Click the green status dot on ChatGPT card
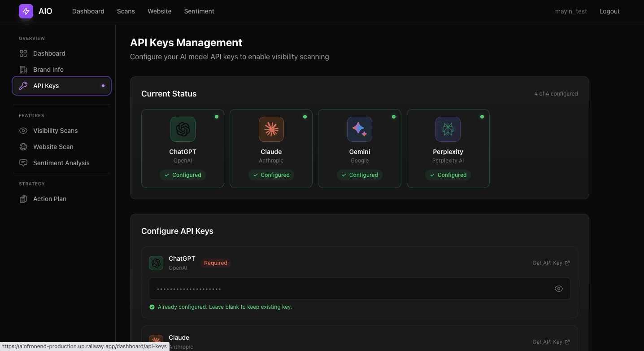Image resolution: width=644 pixels, height=351 pixels. pos(217,117)
